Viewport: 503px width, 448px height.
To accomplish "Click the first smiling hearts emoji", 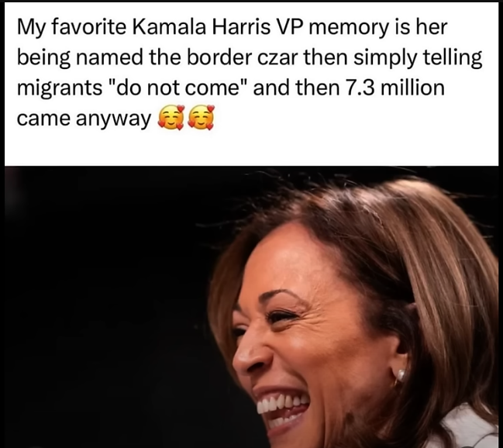I will tap(170, 118).
